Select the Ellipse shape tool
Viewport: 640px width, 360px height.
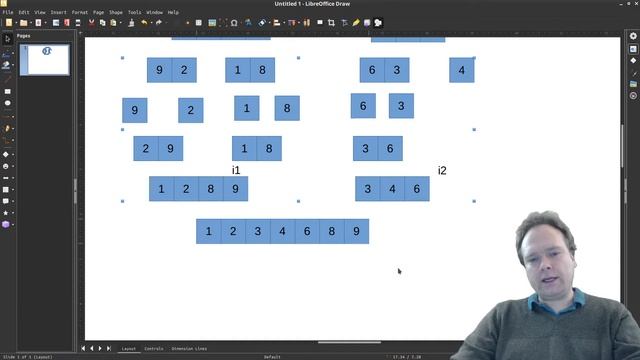click(7, 103)
